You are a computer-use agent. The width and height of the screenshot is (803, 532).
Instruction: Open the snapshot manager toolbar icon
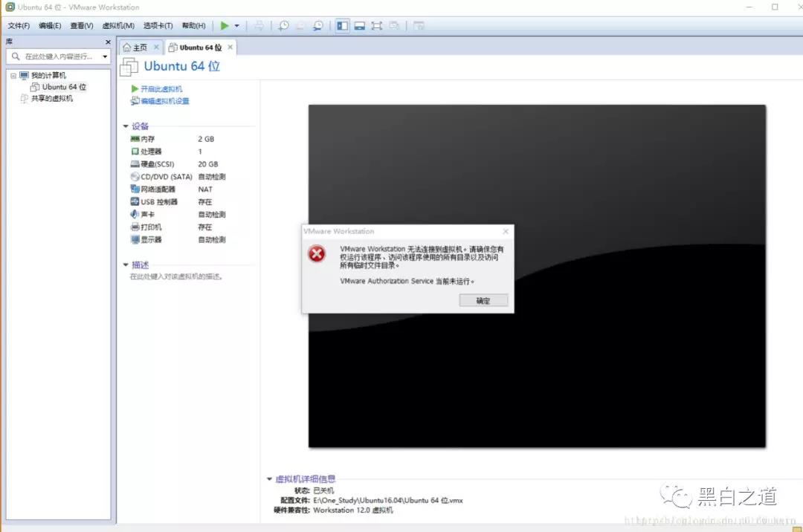coord(317,25)
